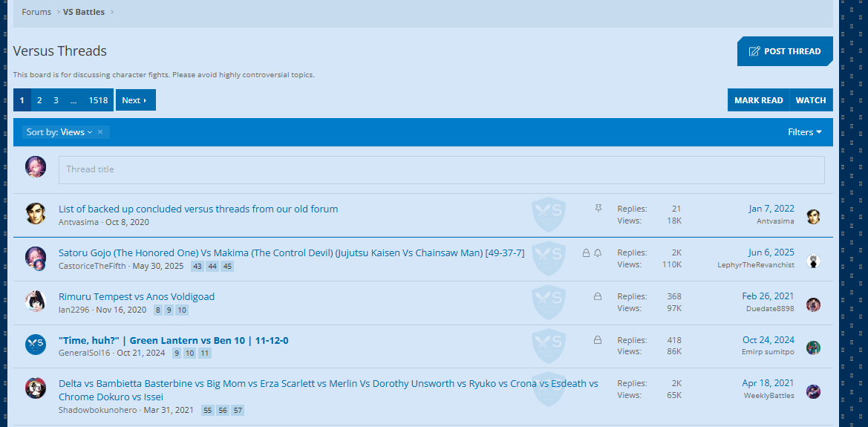Screen dimensions: 868x427
Task: Open the latest post dated Jun 6, 2025
Action: tap(771, 252)
